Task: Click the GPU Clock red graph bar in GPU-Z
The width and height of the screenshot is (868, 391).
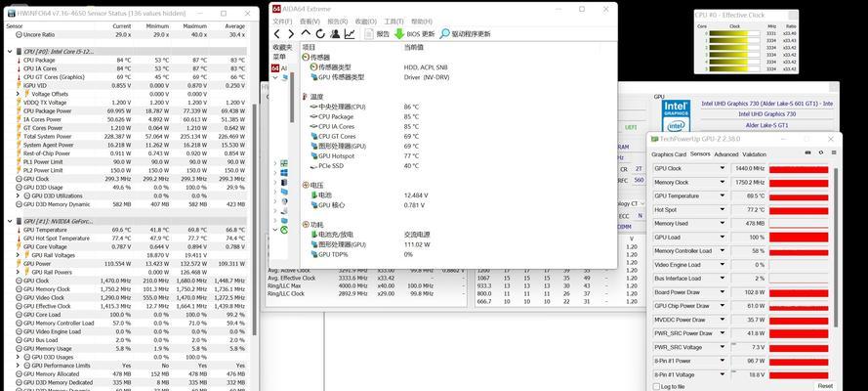Action: [799, 169]
